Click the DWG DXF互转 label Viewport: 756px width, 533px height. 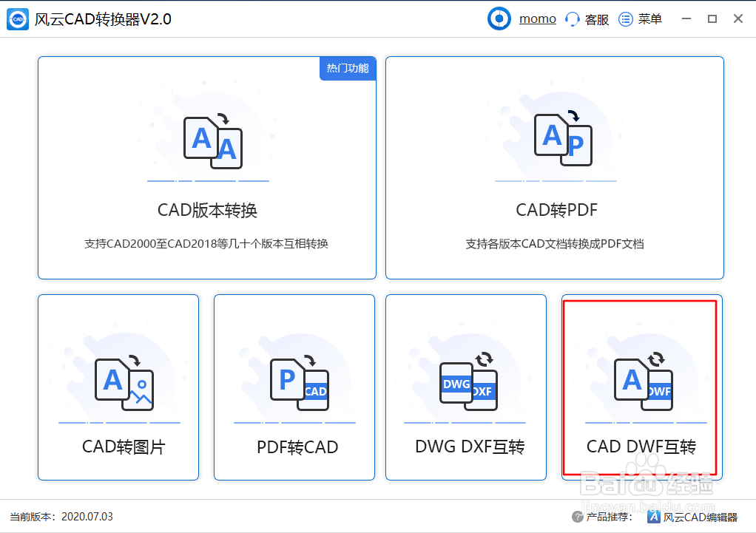[470, 447]
